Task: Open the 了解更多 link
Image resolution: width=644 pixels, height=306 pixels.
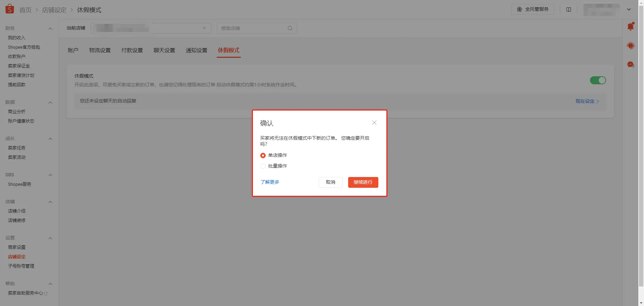Action: coord(269,182)
